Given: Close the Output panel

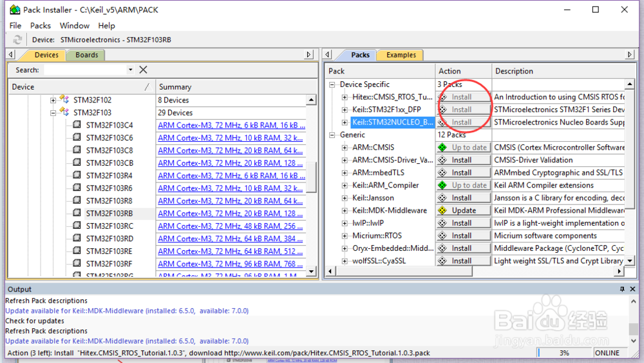Looking at the screenshot, I should click(632, 289).
